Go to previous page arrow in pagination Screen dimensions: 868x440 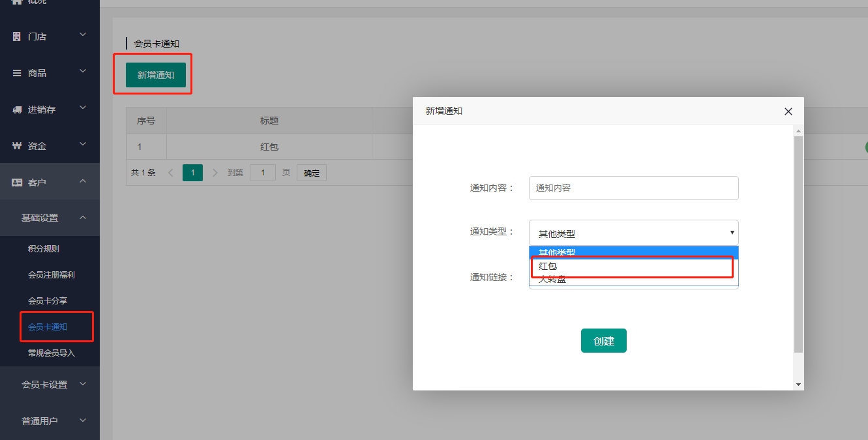pyautogui.click(x=171, y=173)
